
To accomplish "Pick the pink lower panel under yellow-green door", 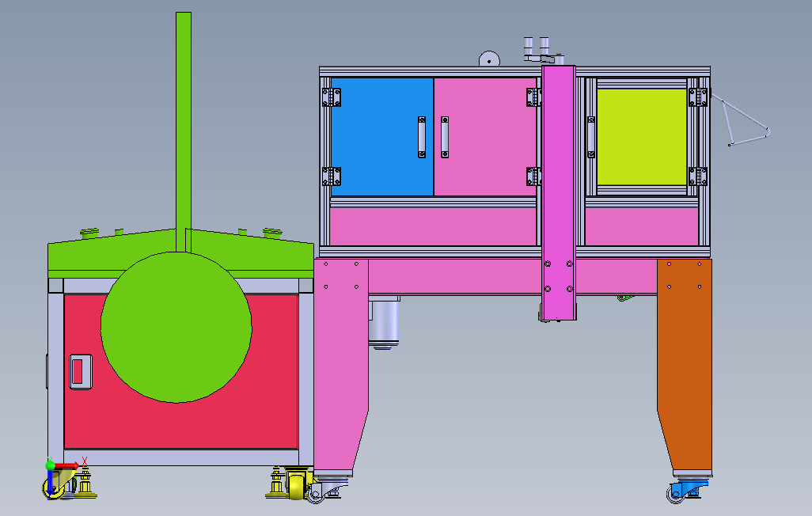I will [642, 226].
